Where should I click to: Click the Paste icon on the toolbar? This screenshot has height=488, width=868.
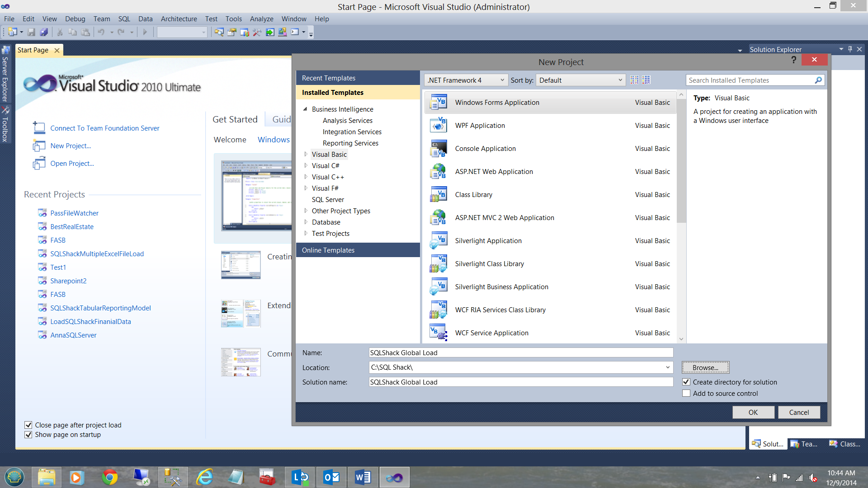tap(85, 32)
